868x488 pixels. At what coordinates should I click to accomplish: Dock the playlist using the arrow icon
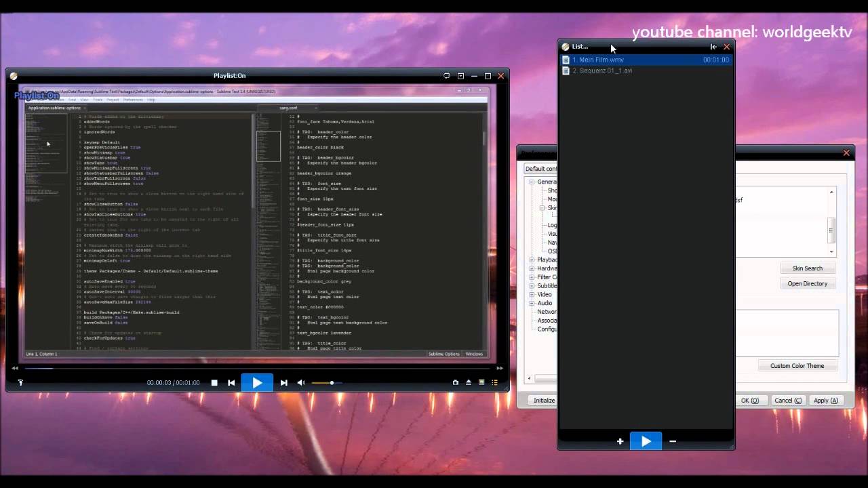pos(713,47)
